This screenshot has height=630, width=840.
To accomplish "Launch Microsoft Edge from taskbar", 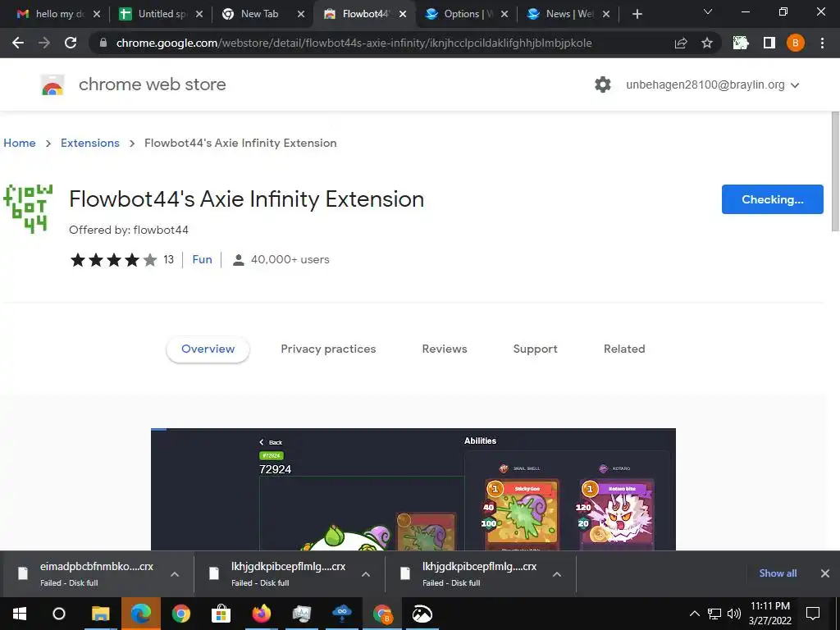I will point(141,614).
